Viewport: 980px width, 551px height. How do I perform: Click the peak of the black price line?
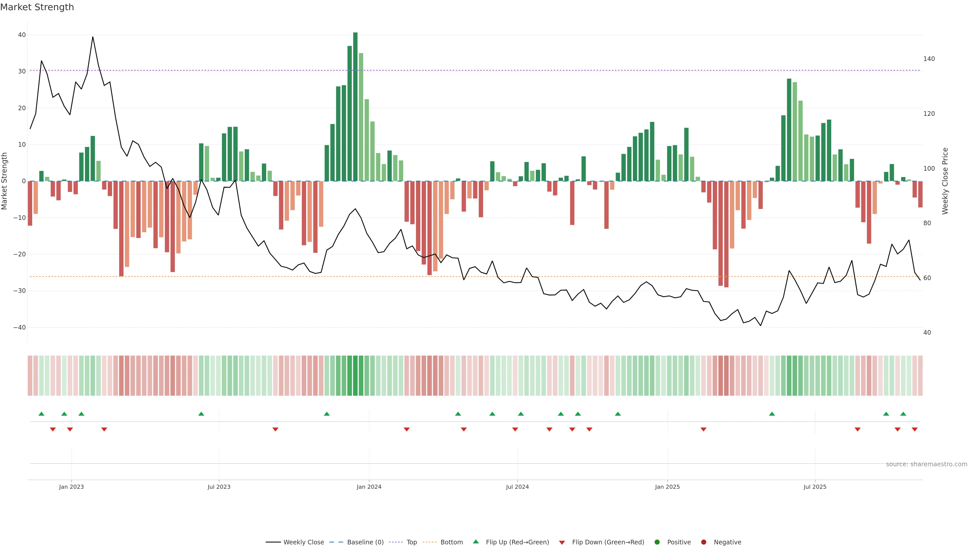(x=93, y=37)
